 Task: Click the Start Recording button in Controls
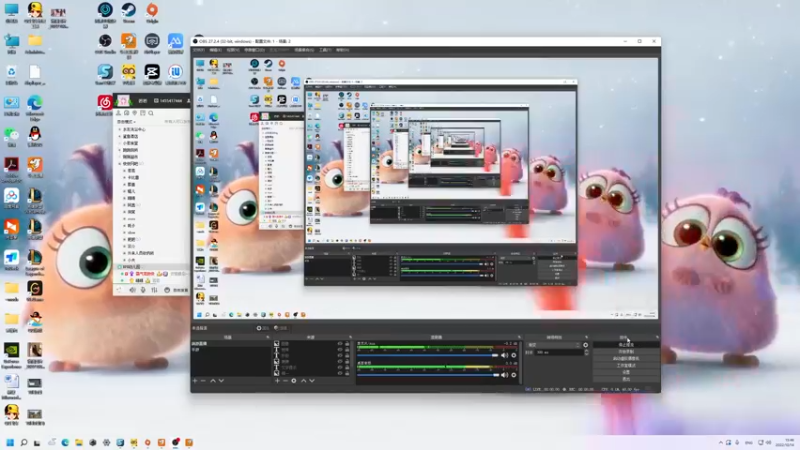pyautogui.click(x=626, y=352)
